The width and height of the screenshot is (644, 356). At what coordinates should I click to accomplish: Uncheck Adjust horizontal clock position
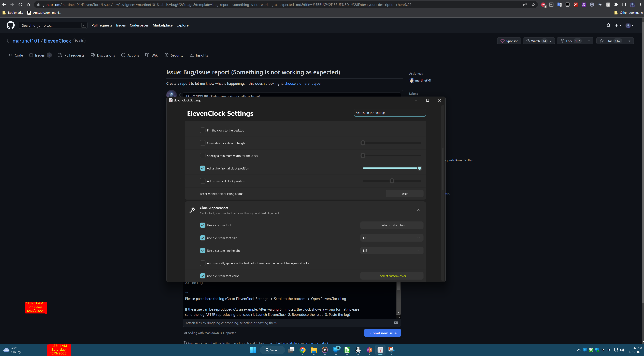[x=203, y=168]
